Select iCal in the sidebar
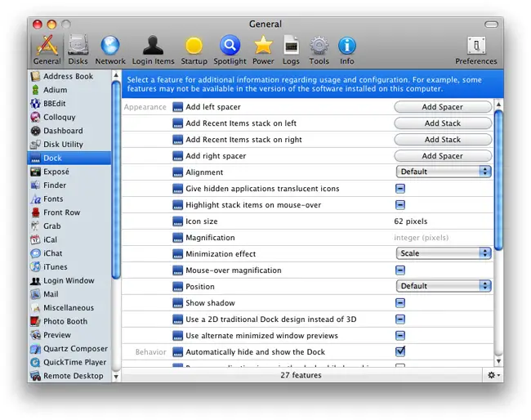Viewport: 531px width, 420px height. [69, 239]
